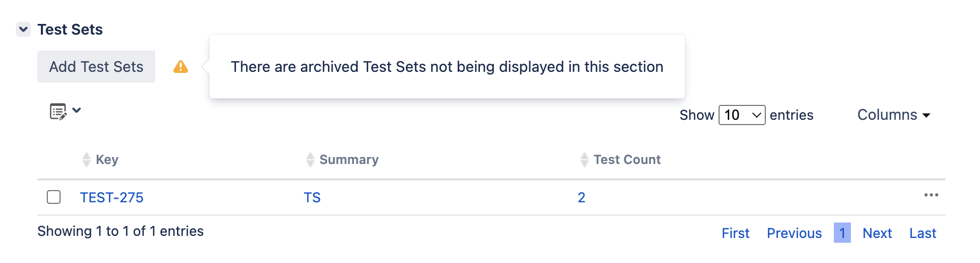
Task: Sort by Test Count column arrows
Action: (585, 160)
